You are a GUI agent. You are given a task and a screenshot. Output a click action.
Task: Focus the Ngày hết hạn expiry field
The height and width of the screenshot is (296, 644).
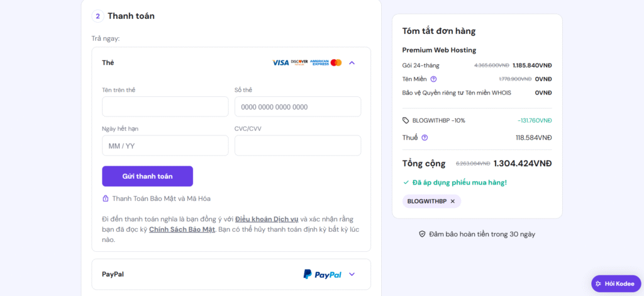tap(165, 146)
